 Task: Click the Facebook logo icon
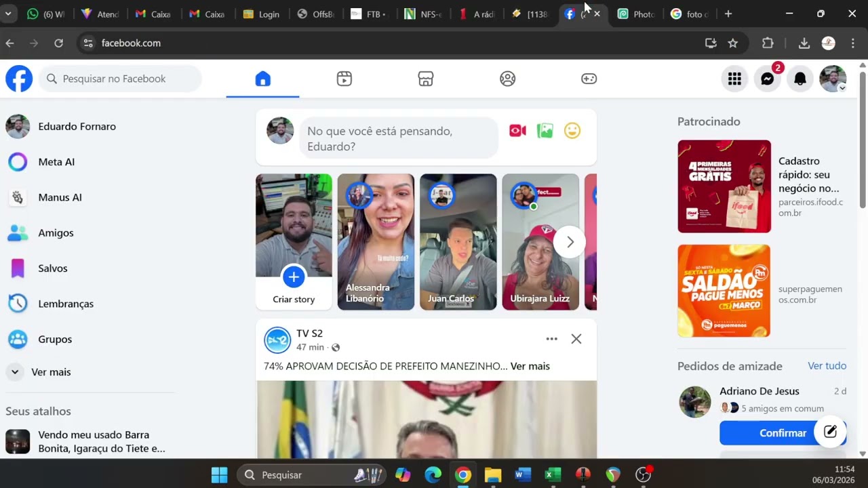click(19, 79)
